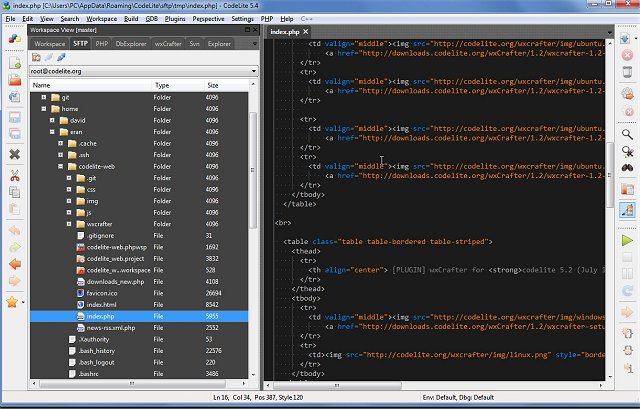
Task: Open the root@codelite.org account dropdown
Action: pyautogui.click(x=252, y=71)
